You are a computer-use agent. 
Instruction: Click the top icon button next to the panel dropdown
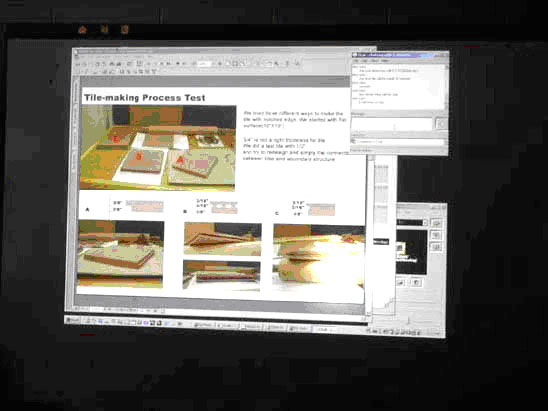(x=436, y=223)
